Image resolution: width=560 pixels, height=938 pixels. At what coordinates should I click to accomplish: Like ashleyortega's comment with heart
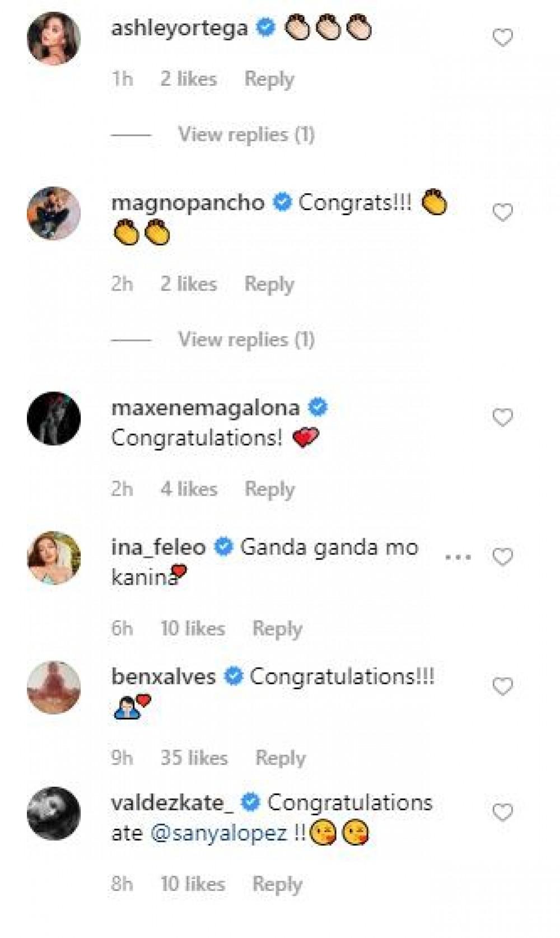502,38
